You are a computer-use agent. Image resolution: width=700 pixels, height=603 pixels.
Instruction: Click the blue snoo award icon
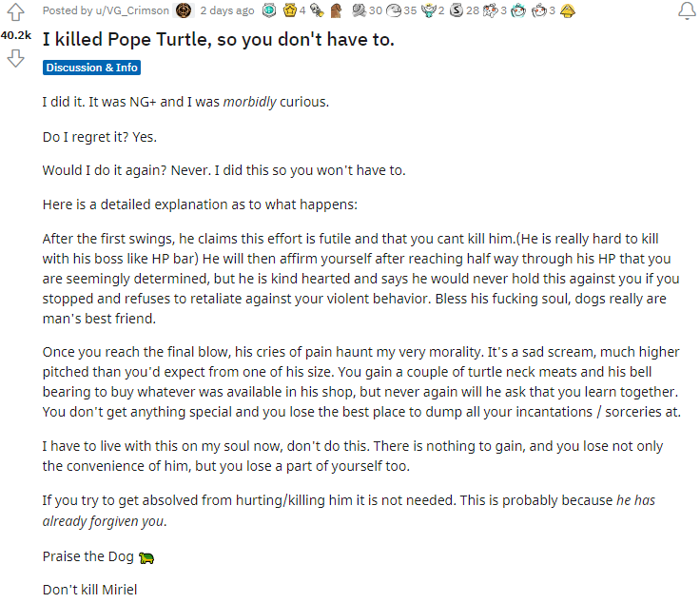coord(517,10)
